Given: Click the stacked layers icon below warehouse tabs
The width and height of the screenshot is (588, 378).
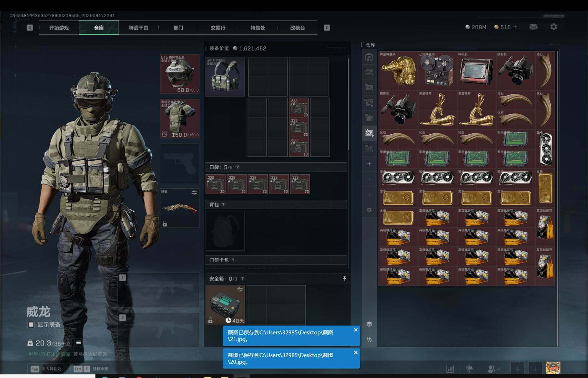Looking at the screenshot, I should click(x=369, y=324).
